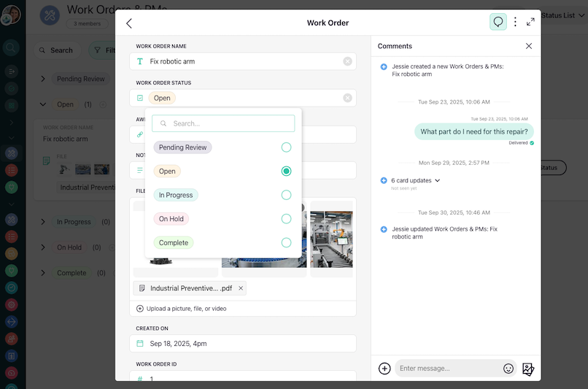Close the Comments panel
This screenshot has width=588, height=389.
click(529, 46)
